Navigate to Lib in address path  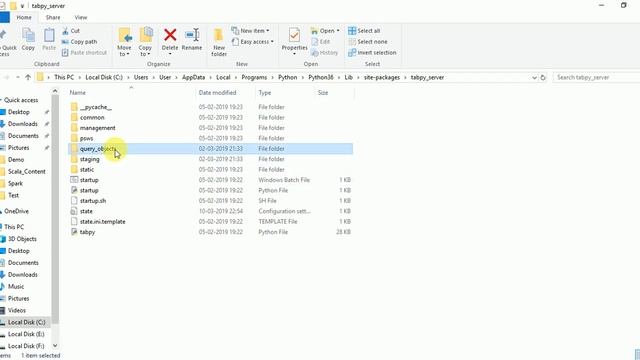click(348, 77)
